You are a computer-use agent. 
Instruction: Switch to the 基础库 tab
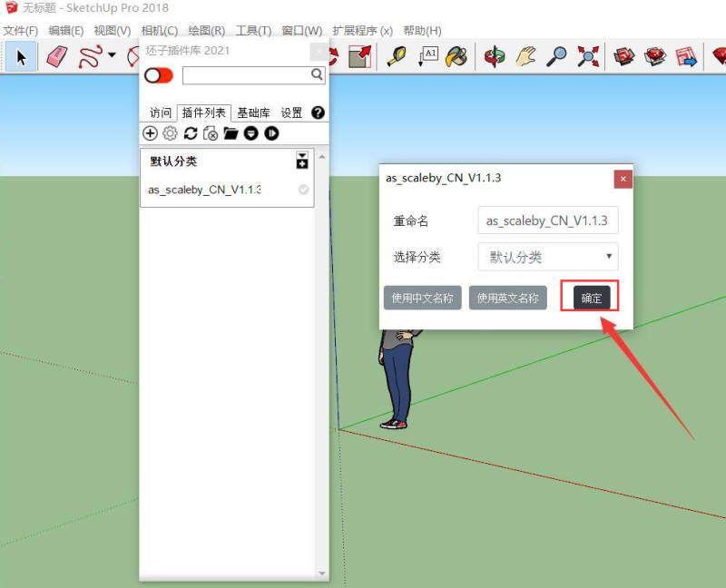click(x=252, y=113)
